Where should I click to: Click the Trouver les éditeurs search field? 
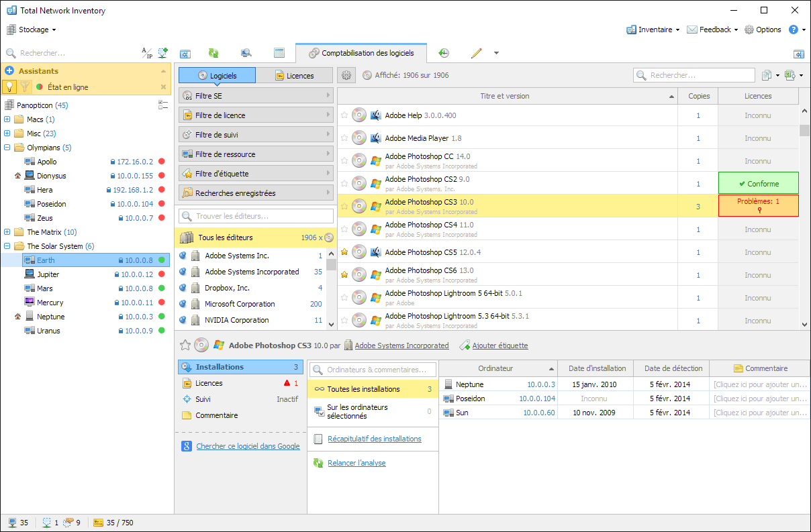pyautogui.click(x=256, y=216)
